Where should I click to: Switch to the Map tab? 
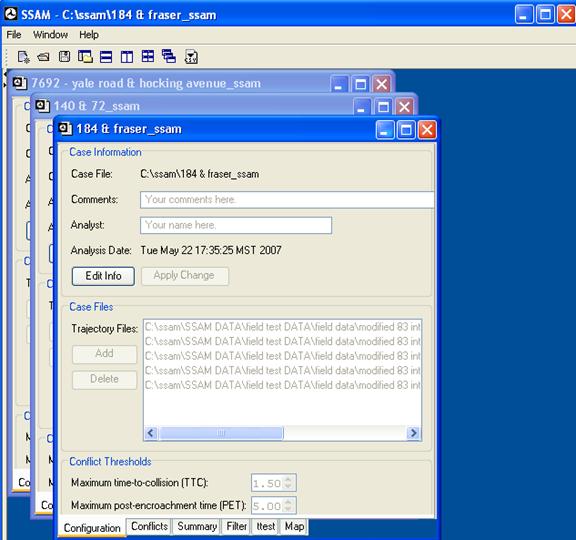click(x=294, y=526)
